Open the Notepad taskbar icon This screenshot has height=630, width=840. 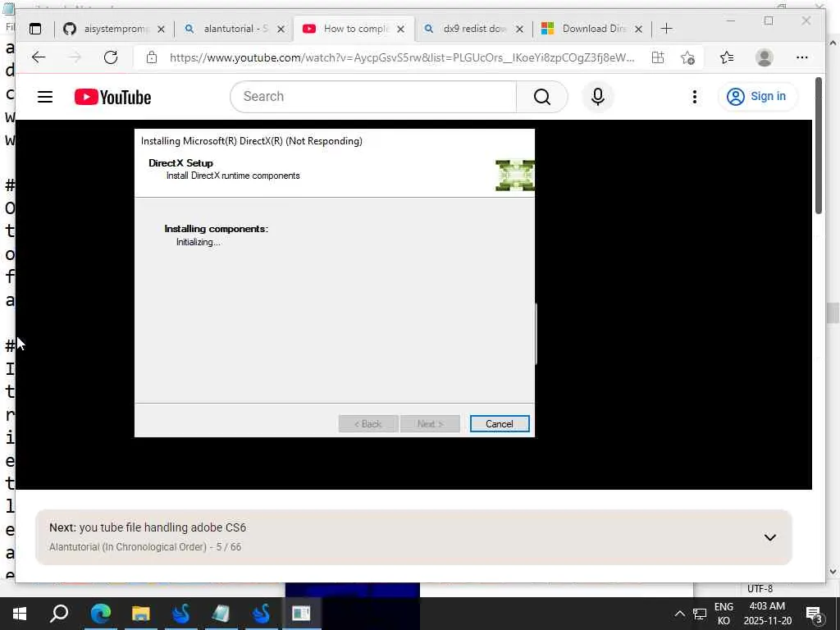221,614
